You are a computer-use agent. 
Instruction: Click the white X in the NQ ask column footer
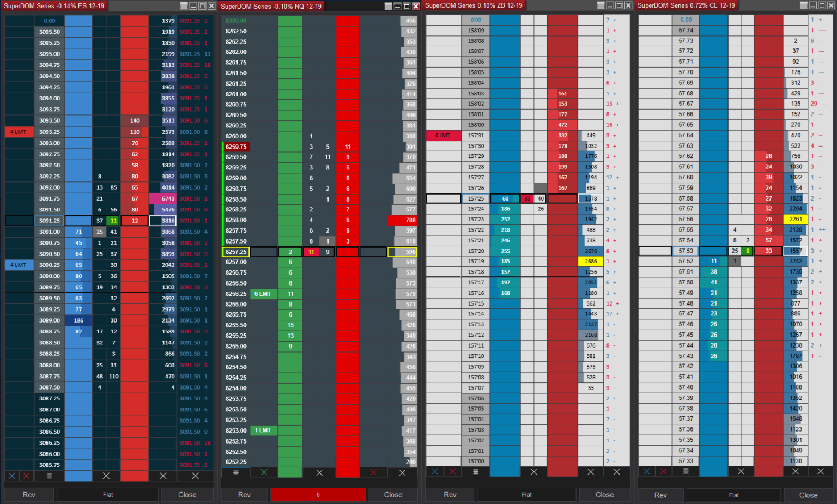[x=402, y=472]
